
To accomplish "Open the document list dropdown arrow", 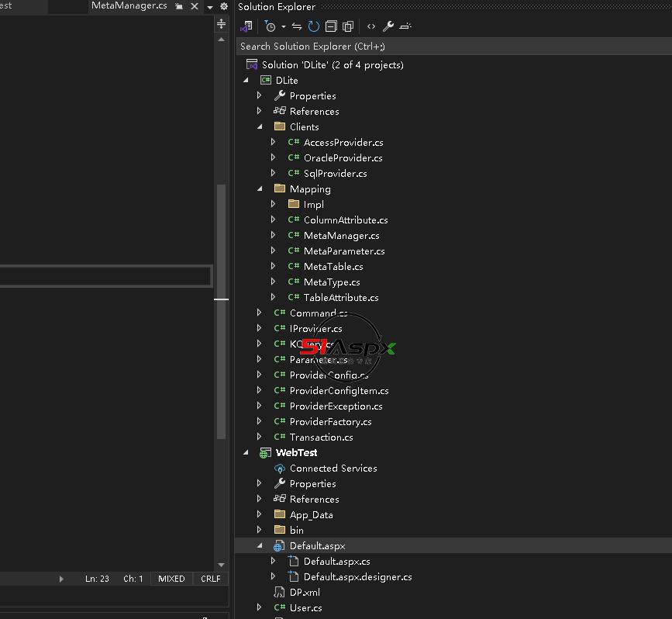I will pyautogui.click(x=209, y=7).
